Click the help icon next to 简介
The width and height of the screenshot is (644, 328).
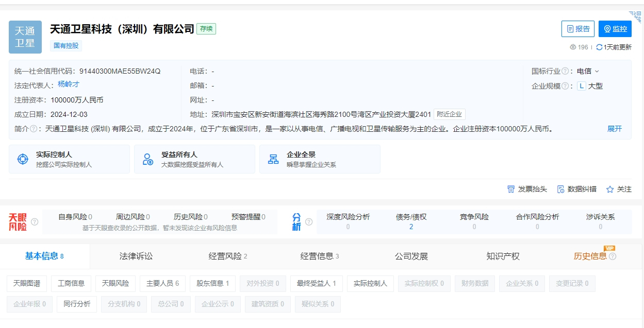34,129
